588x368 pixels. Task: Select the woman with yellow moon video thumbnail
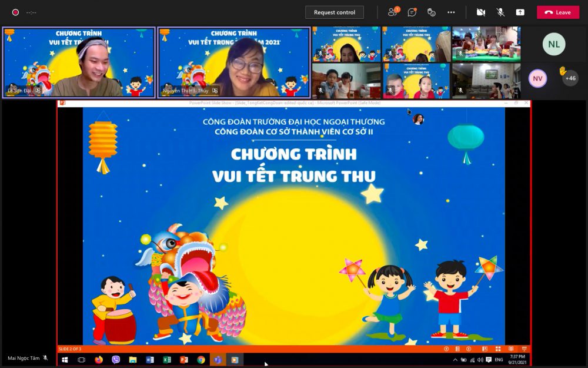(x=346, y=44)
